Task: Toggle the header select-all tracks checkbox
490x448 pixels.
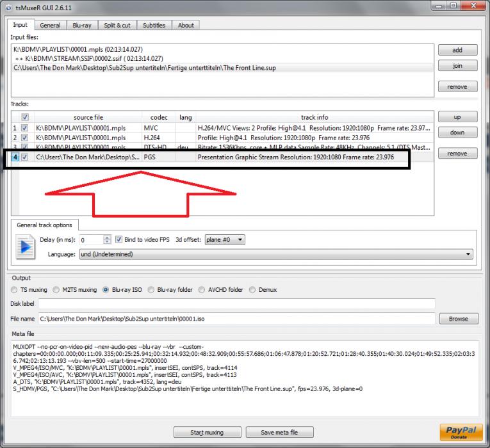Action: click(25, 117)
